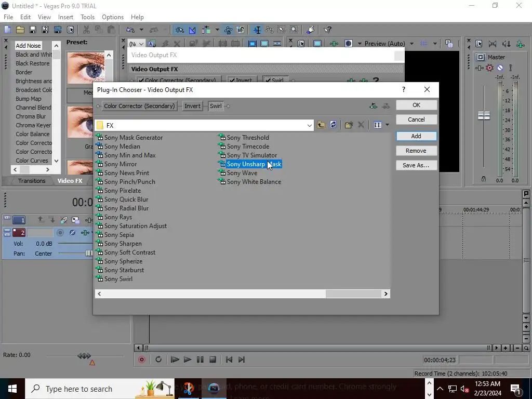Click the playback Rate slider handle
Screen dimensions: 532x399
click(x=84, y=355)
